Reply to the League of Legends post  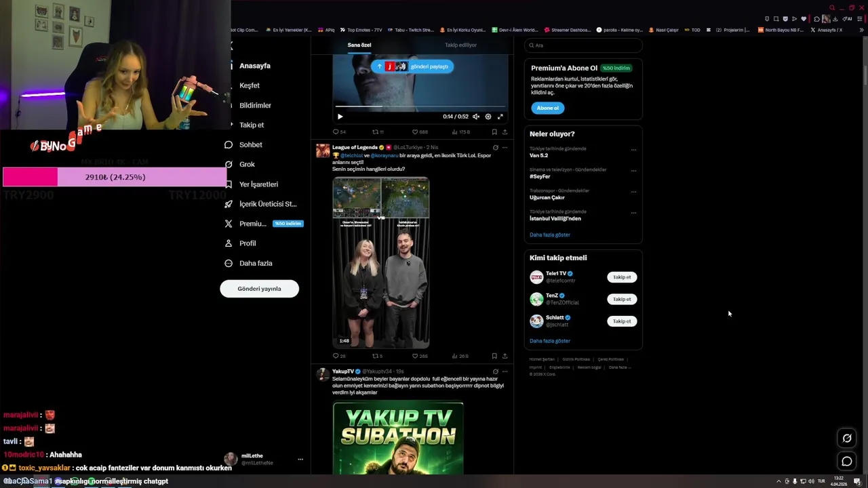point(339,356)
